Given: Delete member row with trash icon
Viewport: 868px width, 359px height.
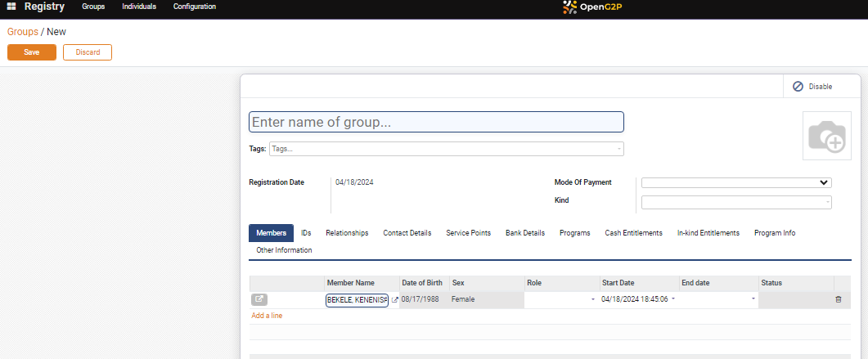Looking at the screenshot, I should click(838, 300).
